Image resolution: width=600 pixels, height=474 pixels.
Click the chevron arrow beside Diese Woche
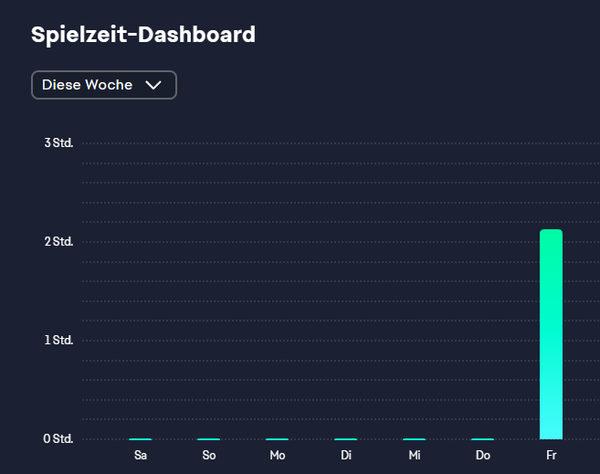coord(153,85)
